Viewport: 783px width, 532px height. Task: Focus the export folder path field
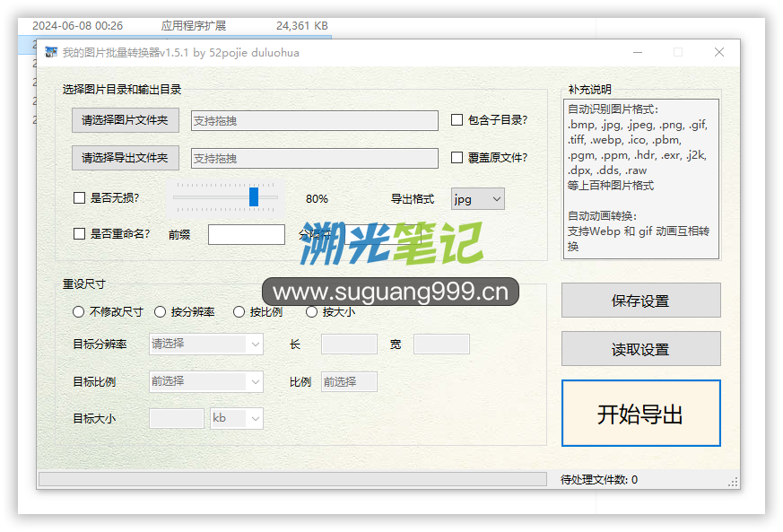[315, 159]
